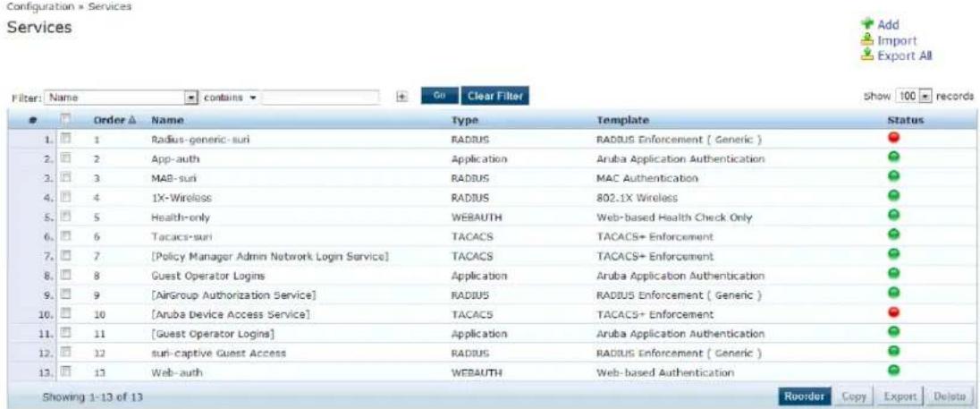Click green status icon for 1X-Wireless

pyautogui.click(x=894, y=196)
